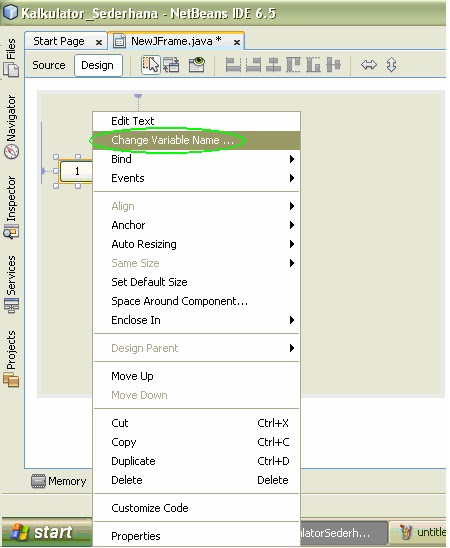Image resolution: width=450 pixels, height=548 pixels.
Task: Choose Set Default Size
Action: [x=196, y=282]
